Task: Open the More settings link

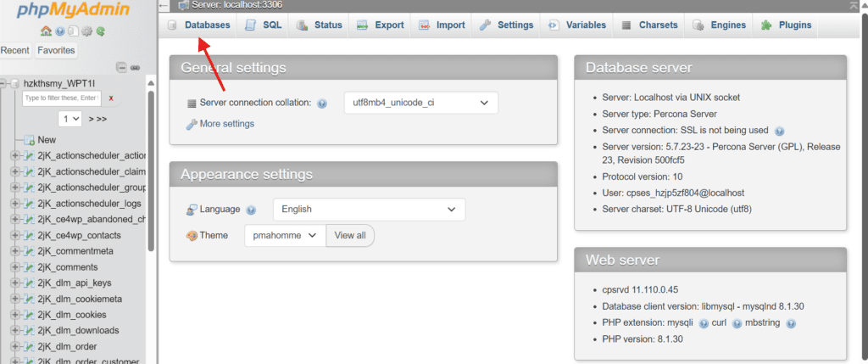Action: tap(227, 124)
